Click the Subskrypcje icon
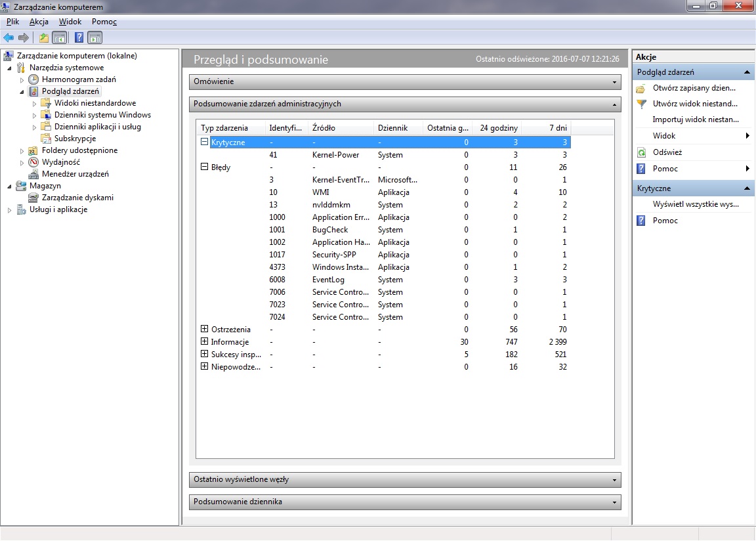 point(46,139)
